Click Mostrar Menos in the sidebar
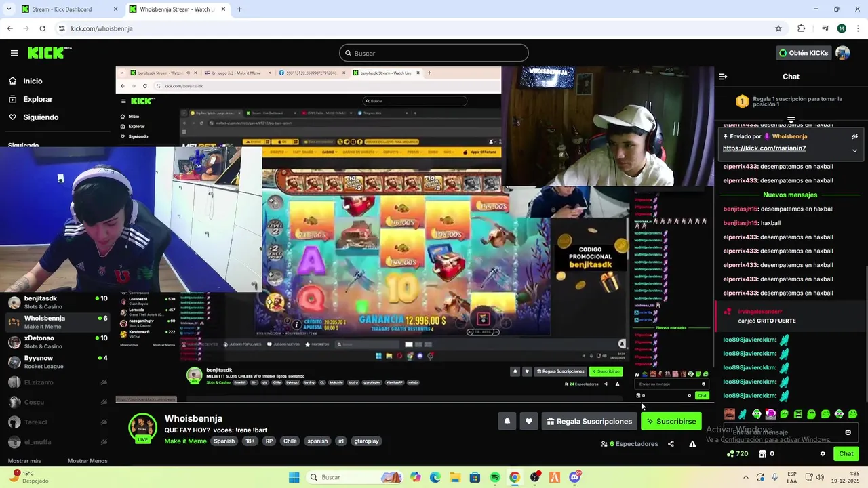 pos(87,461)
